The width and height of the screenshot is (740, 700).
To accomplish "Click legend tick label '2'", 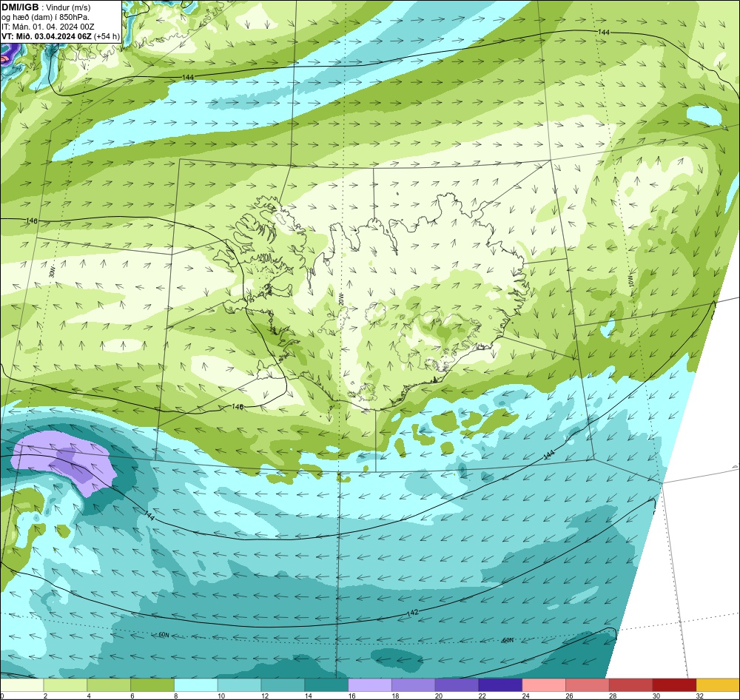I will [x=45, y=696].
